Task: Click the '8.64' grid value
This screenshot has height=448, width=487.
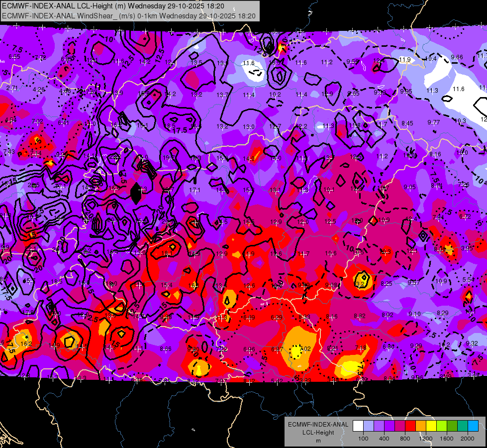Action: [x=390, y=378]
